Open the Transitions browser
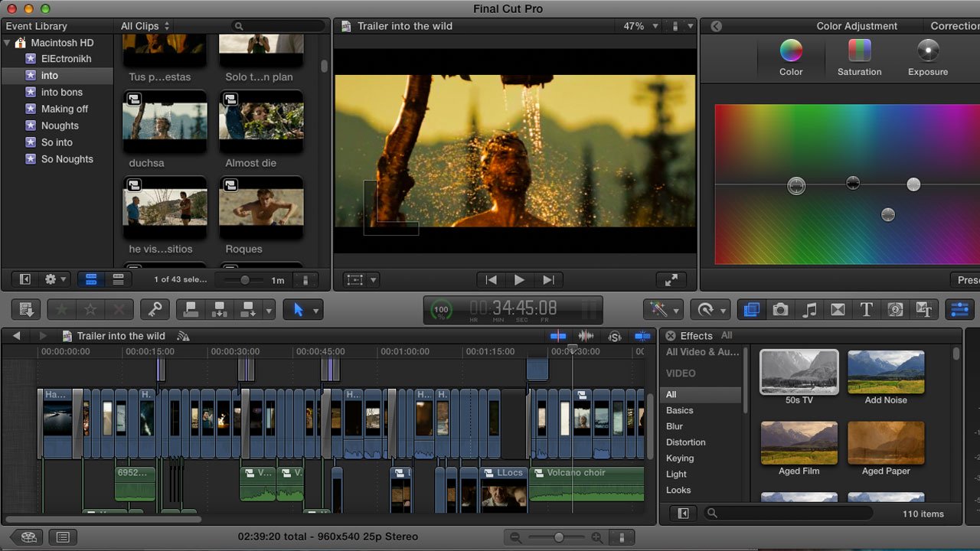Screen dimensions: 980x551 [838, 309]
